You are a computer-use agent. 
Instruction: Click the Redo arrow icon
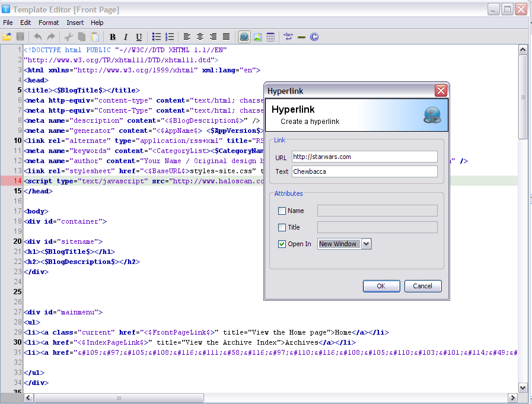click(x=51, y=37)
